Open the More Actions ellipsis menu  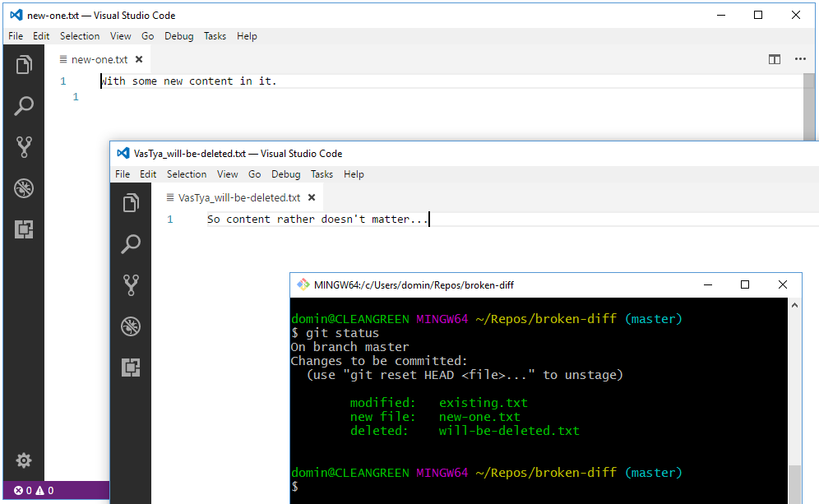[802, 59]
